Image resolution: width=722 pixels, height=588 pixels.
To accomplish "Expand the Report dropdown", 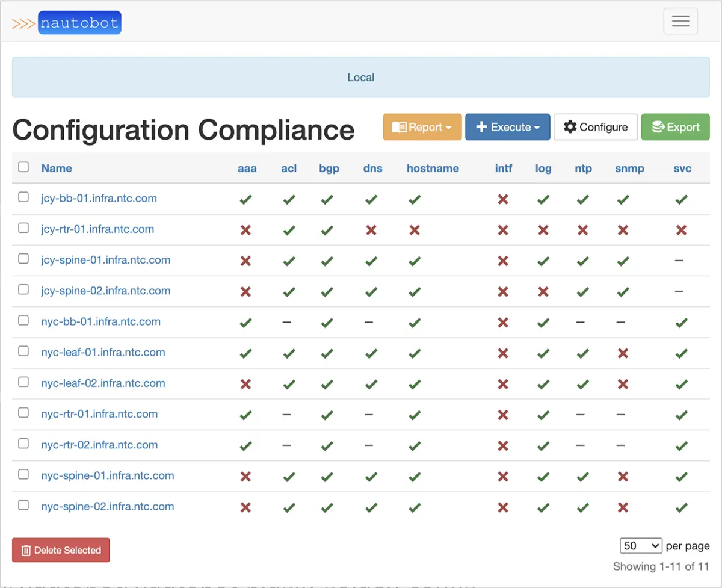I will (x=422, y=127).
